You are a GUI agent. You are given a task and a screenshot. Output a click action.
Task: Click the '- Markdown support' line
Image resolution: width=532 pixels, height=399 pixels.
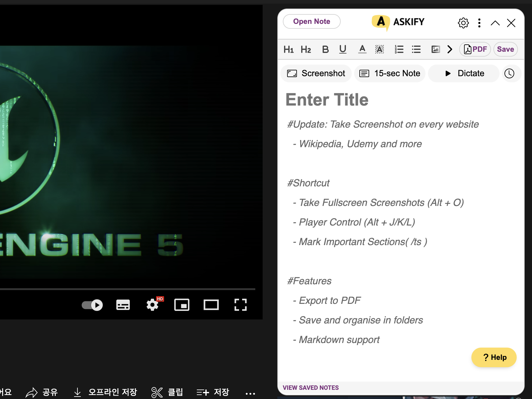336,340
